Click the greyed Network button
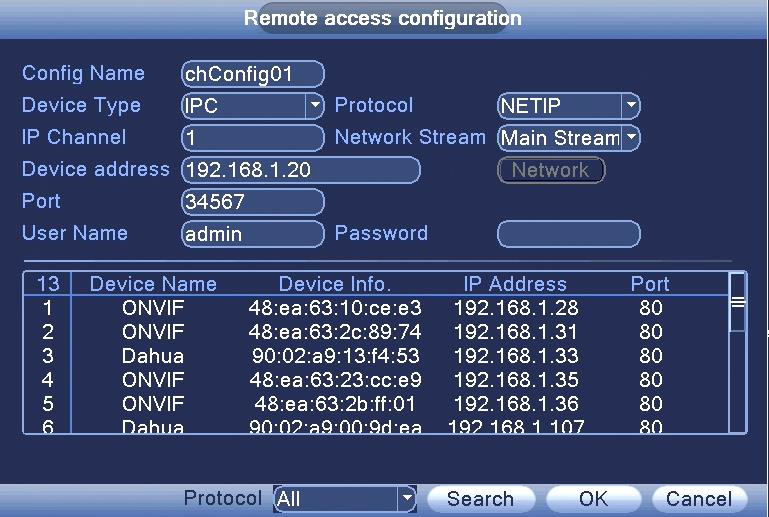The image size is (769, 517). point(551,170)
